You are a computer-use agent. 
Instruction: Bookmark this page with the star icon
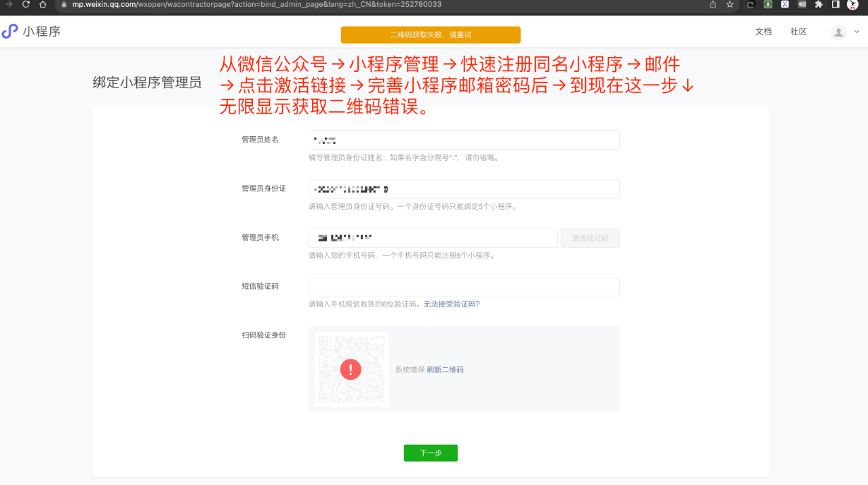click(730, 4)
